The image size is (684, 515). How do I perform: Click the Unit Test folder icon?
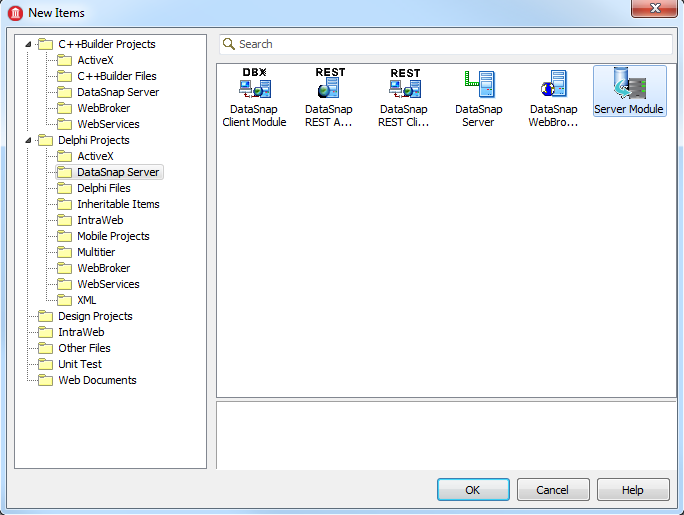pos(45,364)
